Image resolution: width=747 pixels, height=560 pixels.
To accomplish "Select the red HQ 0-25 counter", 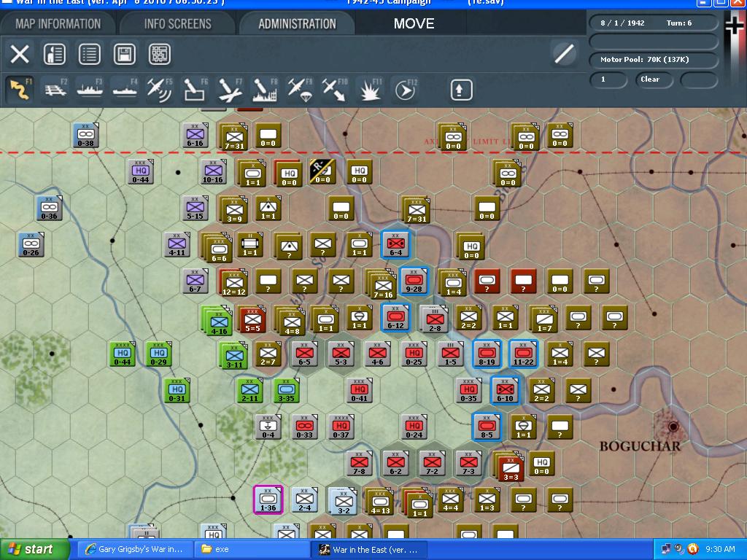I will (414, 354).
